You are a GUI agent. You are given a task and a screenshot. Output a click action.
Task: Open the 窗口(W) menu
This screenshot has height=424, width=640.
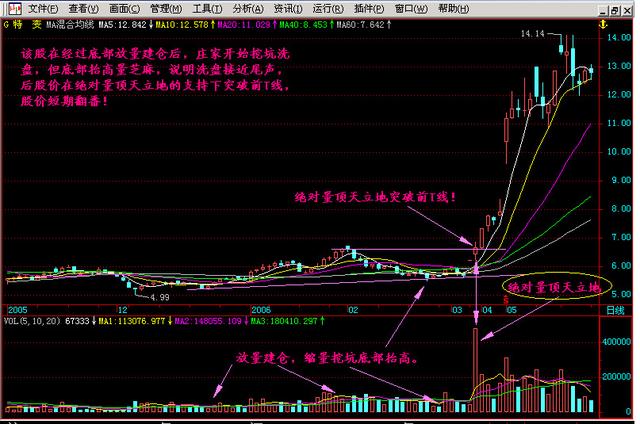411,9
